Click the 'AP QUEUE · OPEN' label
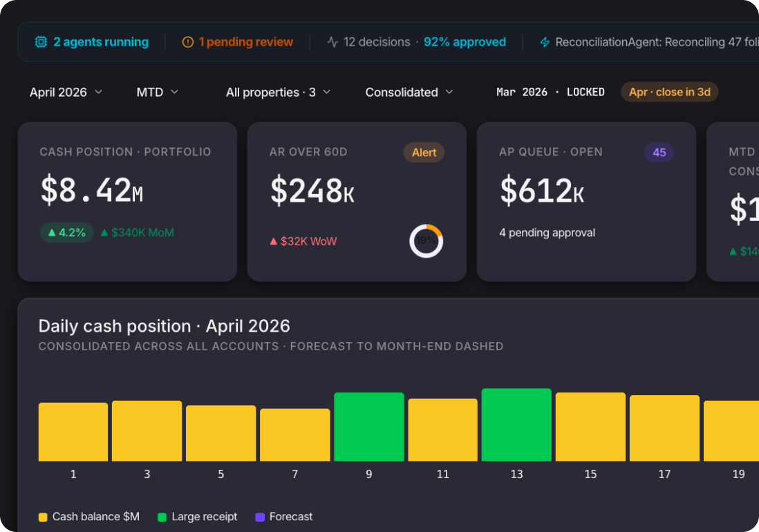The image size is (759, 532). click(551, 152)
